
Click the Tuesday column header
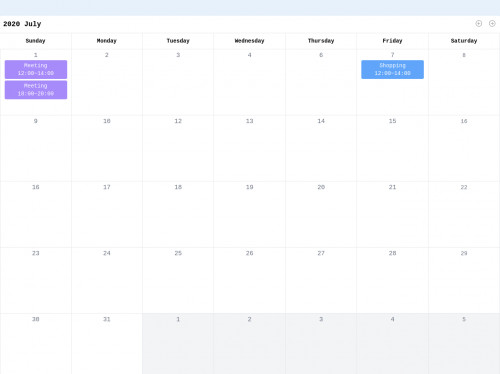[178, 41]
